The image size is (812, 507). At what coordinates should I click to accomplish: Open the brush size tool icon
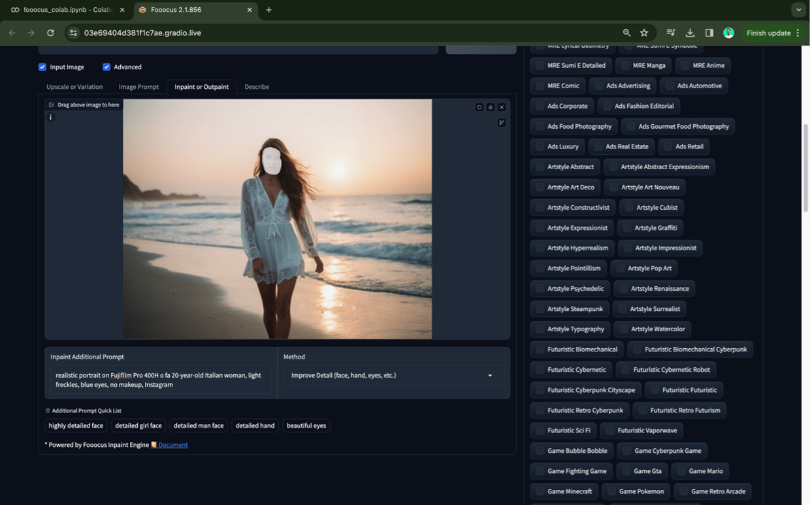[502, 123]
